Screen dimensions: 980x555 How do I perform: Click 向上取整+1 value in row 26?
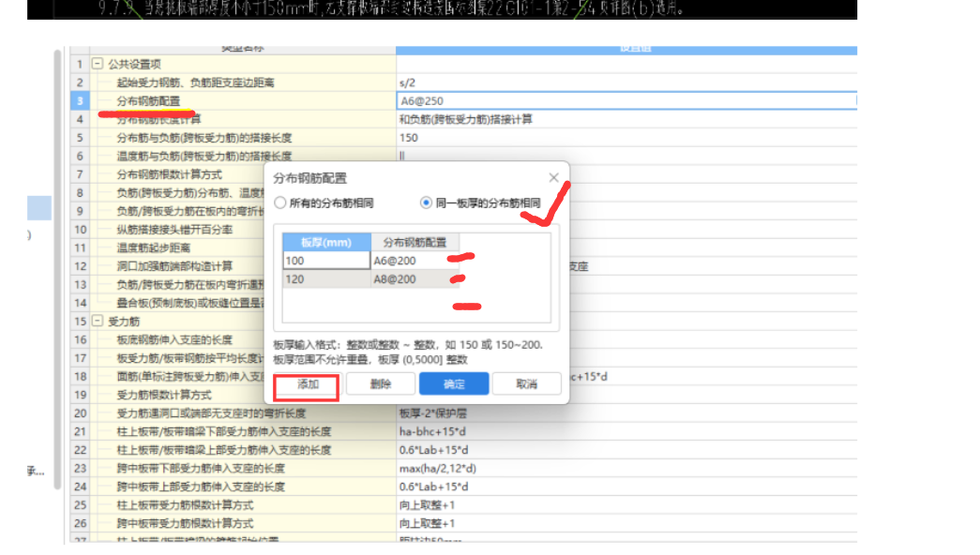(x=626, y=523)
